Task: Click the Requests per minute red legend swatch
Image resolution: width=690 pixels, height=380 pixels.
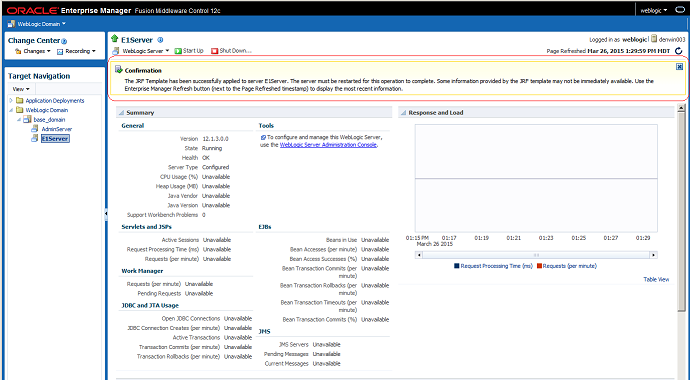Action: [540, 266]
